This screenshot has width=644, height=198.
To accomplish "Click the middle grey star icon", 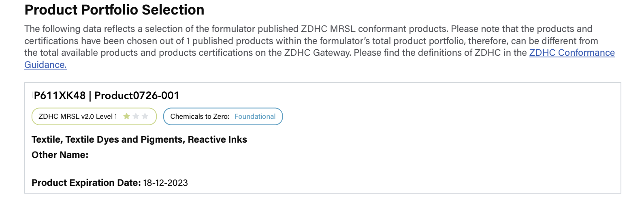I will [x=136, y=116].
